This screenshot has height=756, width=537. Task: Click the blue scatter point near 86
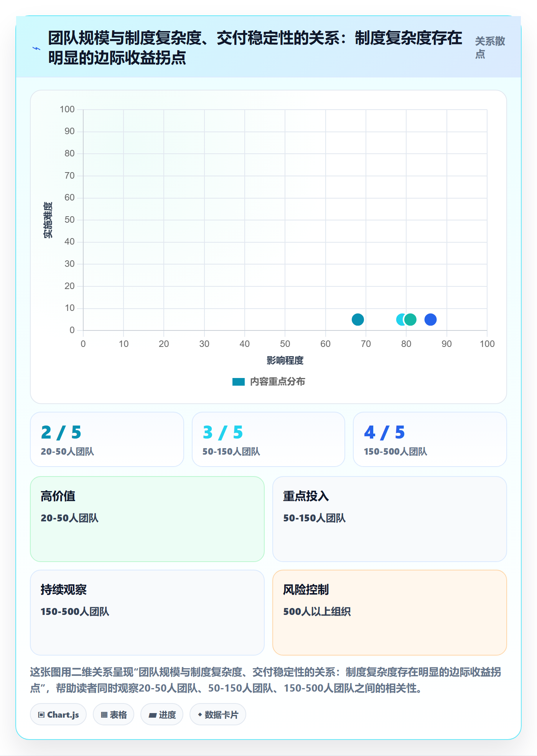[x=430, y=319]
